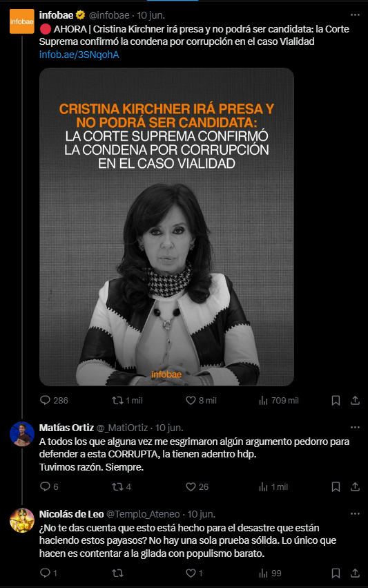This screenshot has width=368, height=588.
Task: Open more options on Nicolás de Leo's tweet
Action: tap(355, 514)
